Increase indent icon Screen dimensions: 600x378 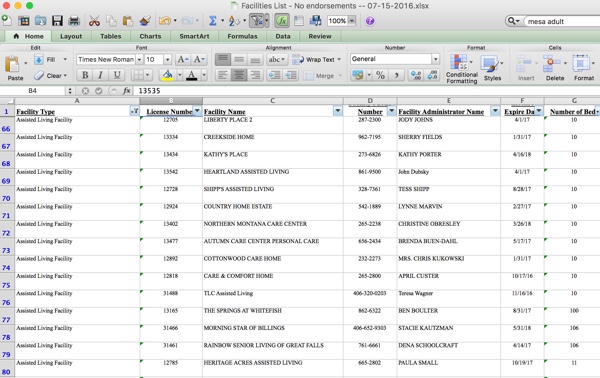pyautogui.click(x=291, y=75)
